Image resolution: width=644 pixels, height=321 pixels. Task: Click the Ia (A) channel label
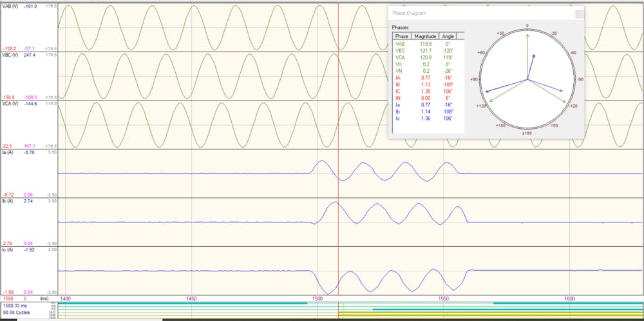tap(8, 153)
